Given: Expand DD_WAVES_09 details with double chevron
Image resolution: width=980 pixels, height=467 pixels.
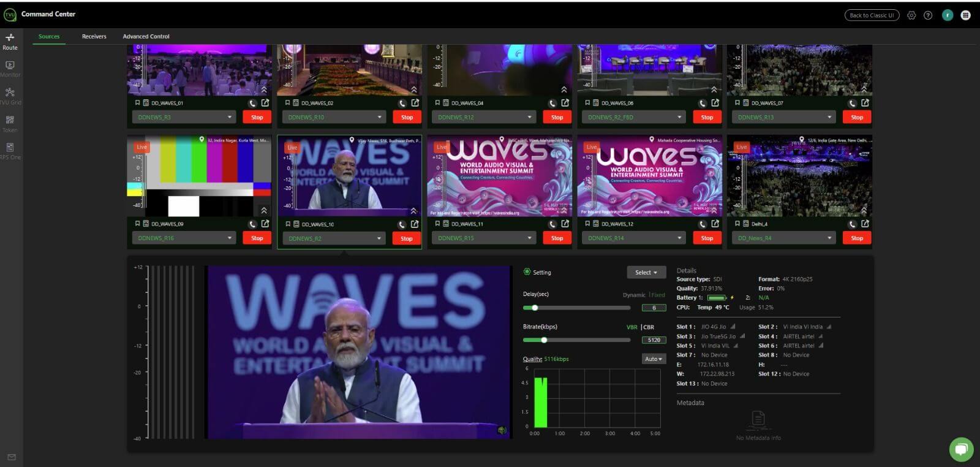Looking at the screenshot, I should [x=264, y=210].
